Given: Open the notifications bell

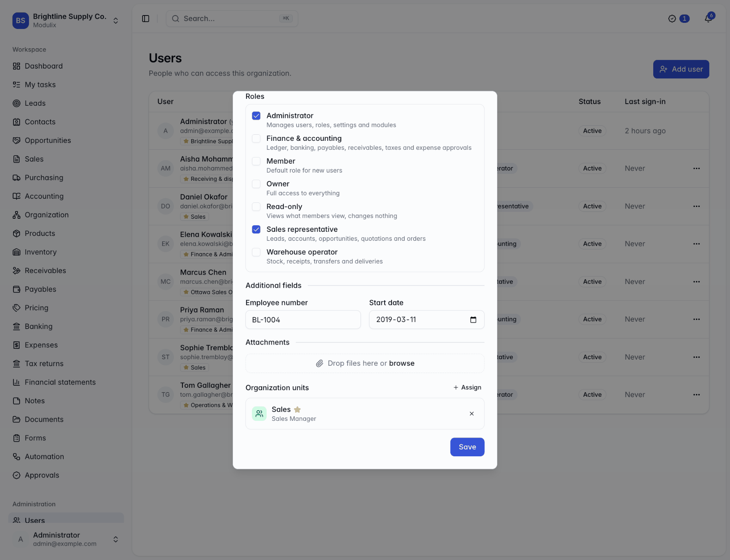Looking at the screenshot, I should point(708,18).
